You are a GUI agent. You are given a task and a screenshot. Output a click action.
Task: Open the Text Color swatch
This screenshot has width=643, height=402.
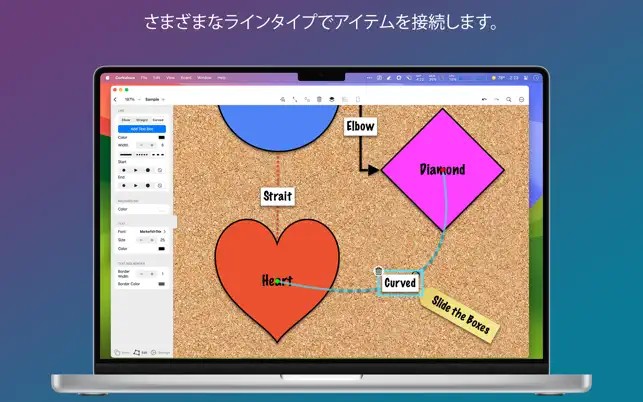pos(162,249)
